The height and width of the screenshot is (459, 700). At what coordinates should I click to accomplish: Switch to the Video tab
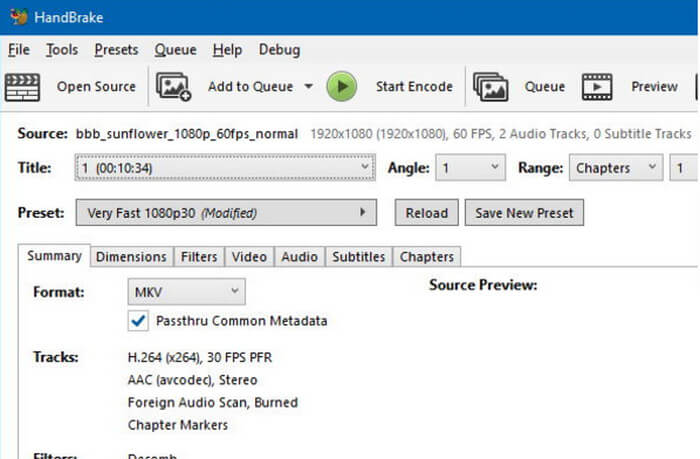249,257
